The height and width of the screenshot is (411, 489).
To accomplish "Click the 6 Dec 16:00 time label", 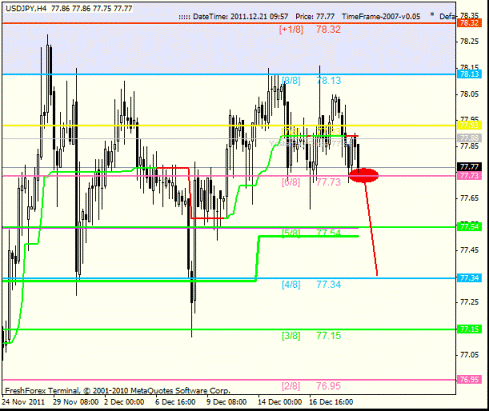I will click(x=175, y=402).
